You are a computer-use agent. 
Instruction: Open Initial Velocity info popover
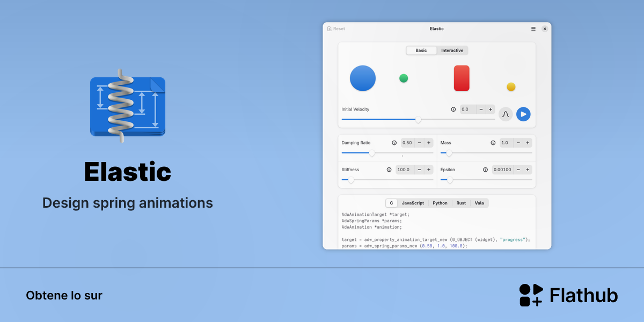[x=453, y=109]
